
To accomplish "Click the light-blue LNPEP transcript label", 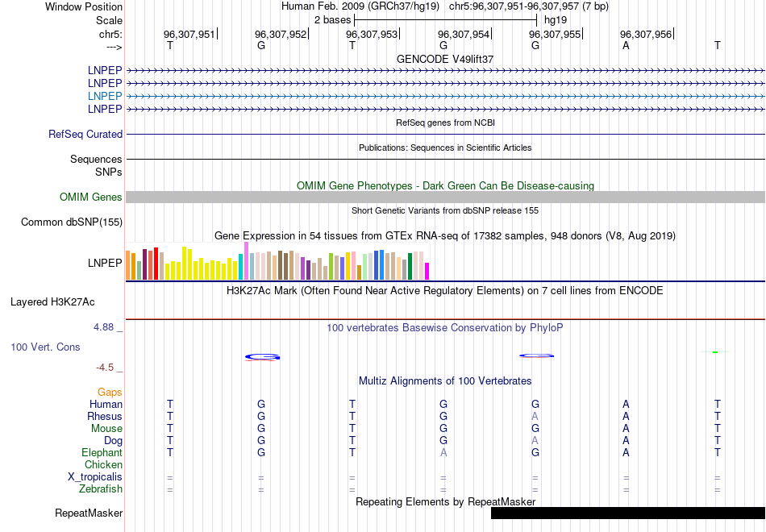I will (105, 96).
